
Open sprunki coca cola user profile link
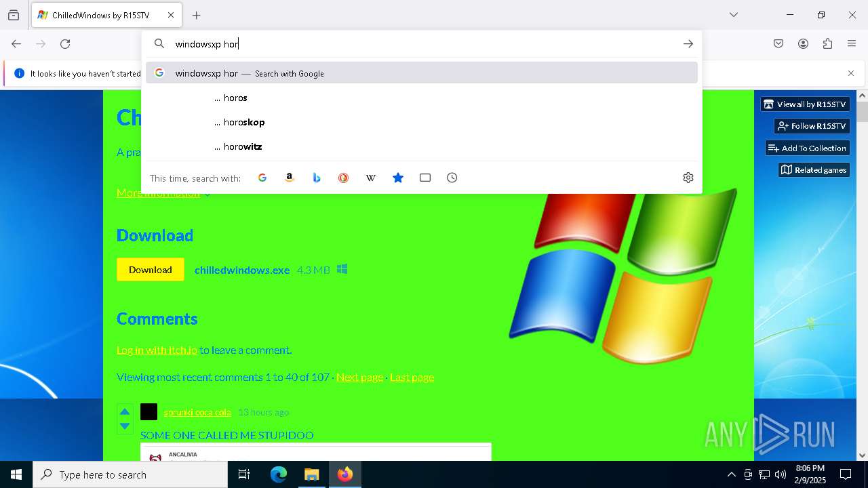(197, 412)
